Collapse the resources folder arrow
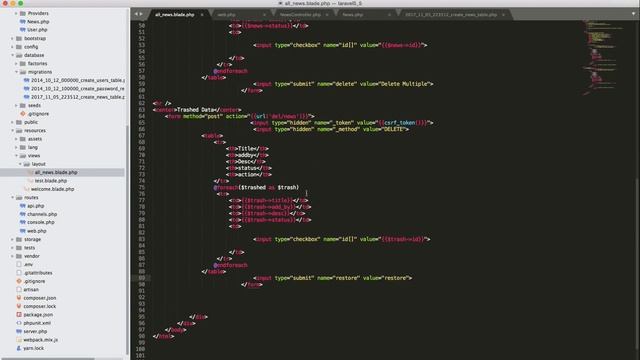The image size is (640, 360). (13, 131)
